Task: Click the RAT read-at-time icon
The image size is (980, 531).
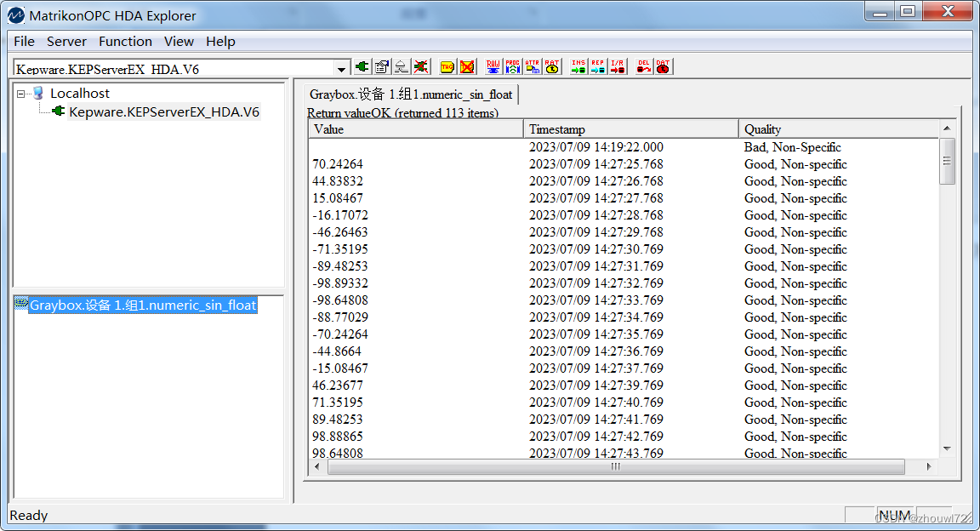Action: [x=552, y=67]
